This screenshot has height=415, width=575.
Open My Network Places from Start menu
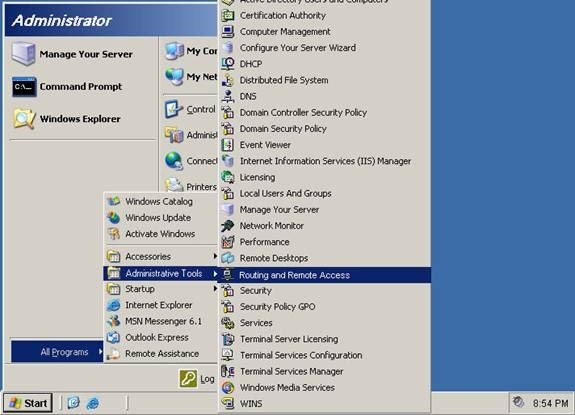(190, 77)
